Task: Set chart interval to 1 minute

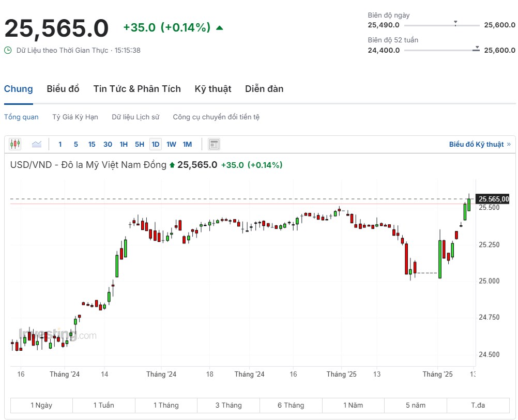Action: click(60, 144)
